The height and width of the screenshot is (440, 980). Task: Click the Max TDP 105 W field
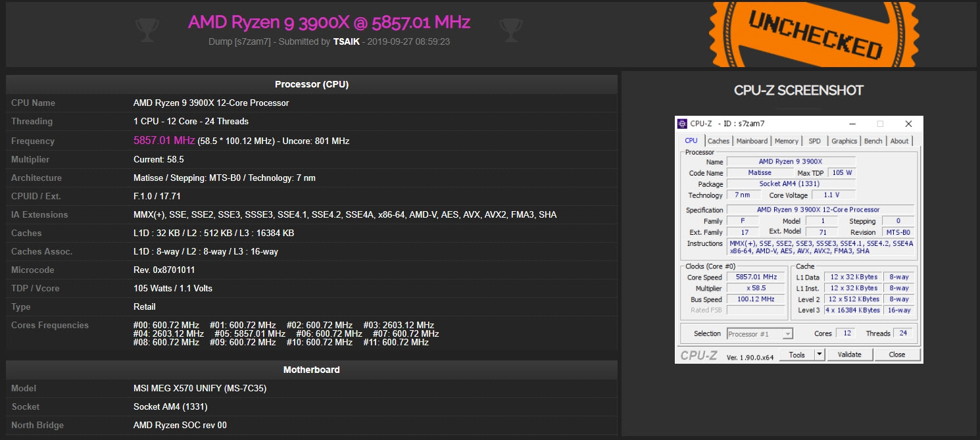(842, 173)
